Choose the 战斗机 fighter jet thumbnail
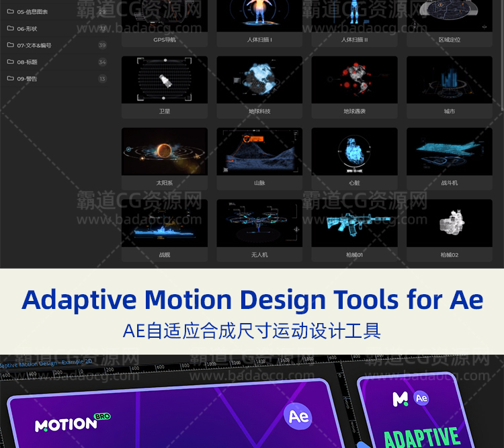Image resolution: width=504 pixels, height=448 pixels. (450, 151)
